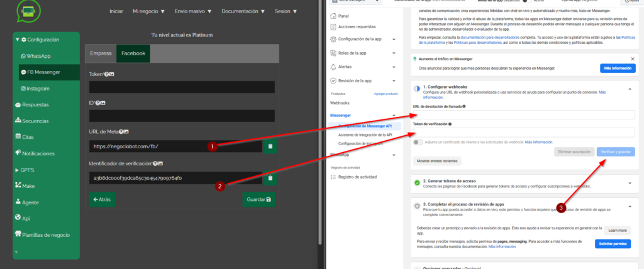
Task: Select FB Messenger in the sidebar
Action: 49,72
